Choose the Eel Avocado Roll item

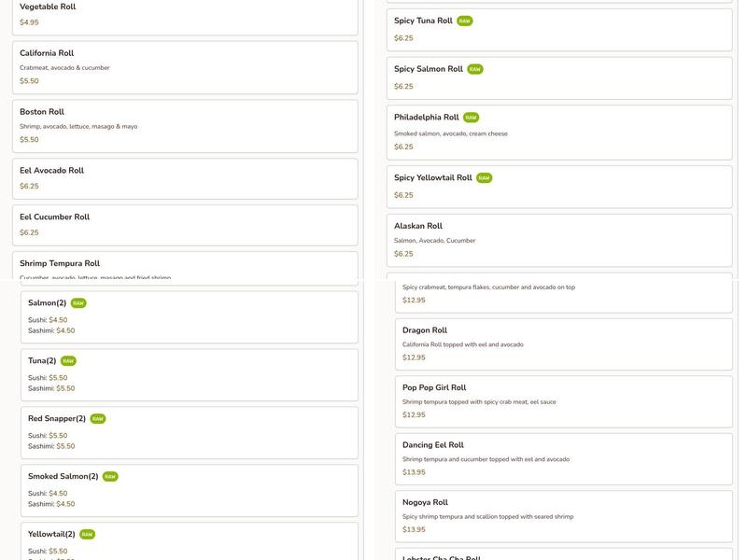(x=185, y=178)
